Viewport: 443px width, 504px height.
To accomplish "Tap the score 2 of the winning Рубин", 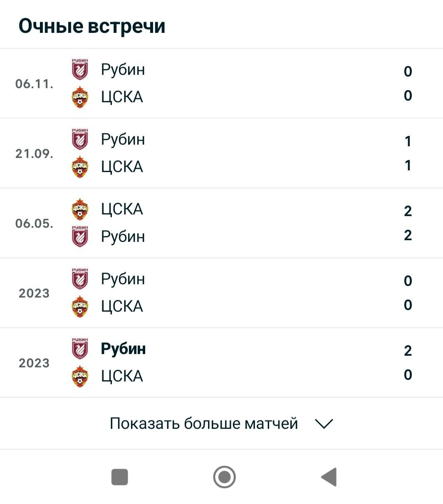I will [x=408, y=351].
